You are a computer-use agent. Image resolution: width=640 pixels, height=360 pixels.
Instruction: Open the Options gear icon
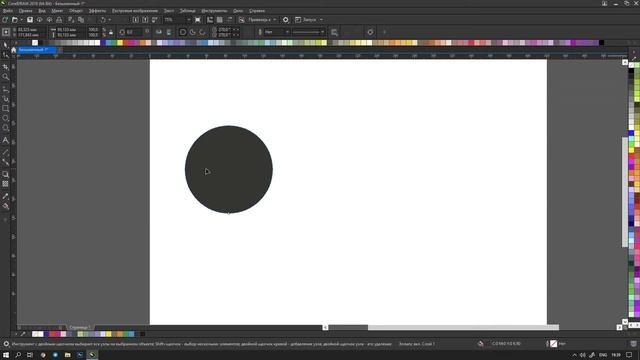click(x=286, y=20)
